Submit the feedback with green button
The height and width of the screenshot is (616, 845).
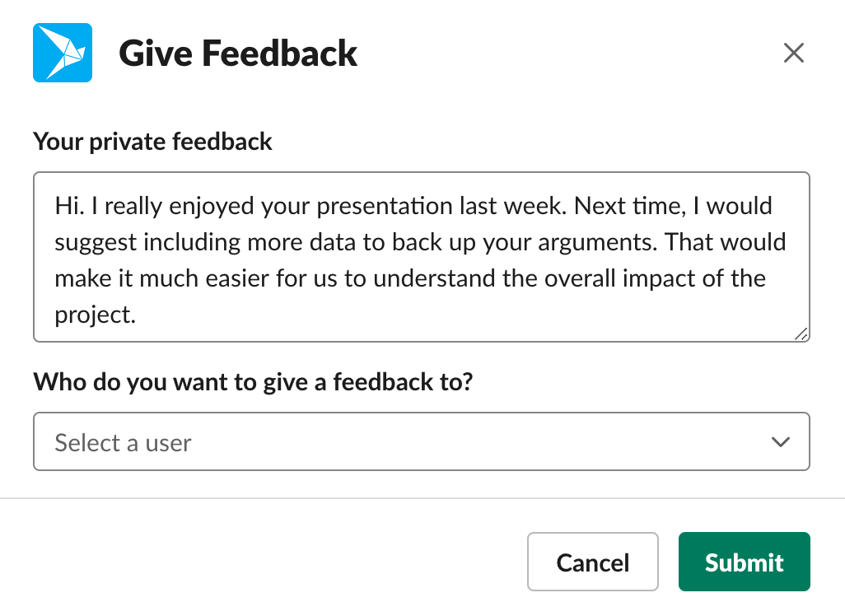tap(745, 562)
